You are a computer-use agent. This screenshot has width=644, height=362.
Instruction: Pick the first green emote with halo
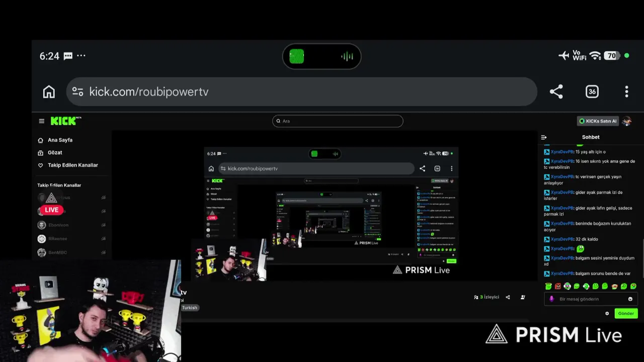point(548,286)
